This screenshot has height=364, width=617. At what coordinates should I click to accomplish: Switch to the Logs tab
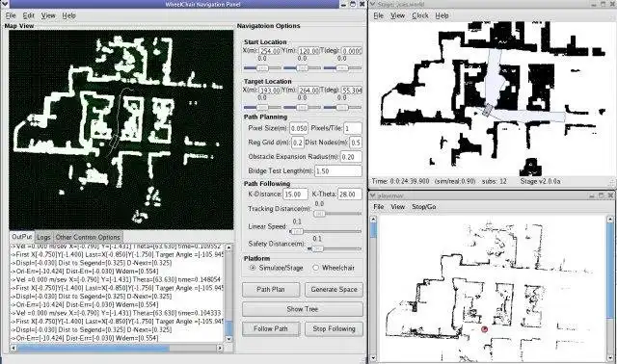click(43, 237)
